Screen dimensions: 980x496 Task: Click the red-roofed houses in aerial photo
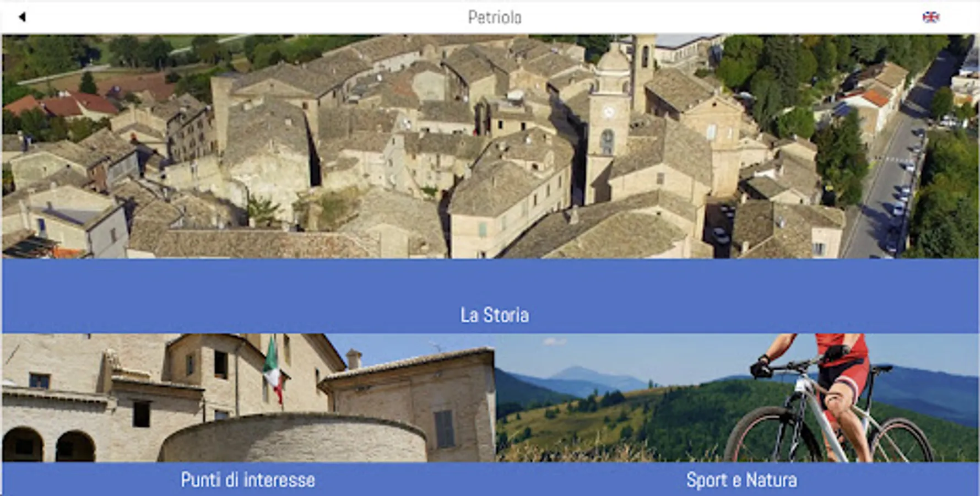click(63, 105)
